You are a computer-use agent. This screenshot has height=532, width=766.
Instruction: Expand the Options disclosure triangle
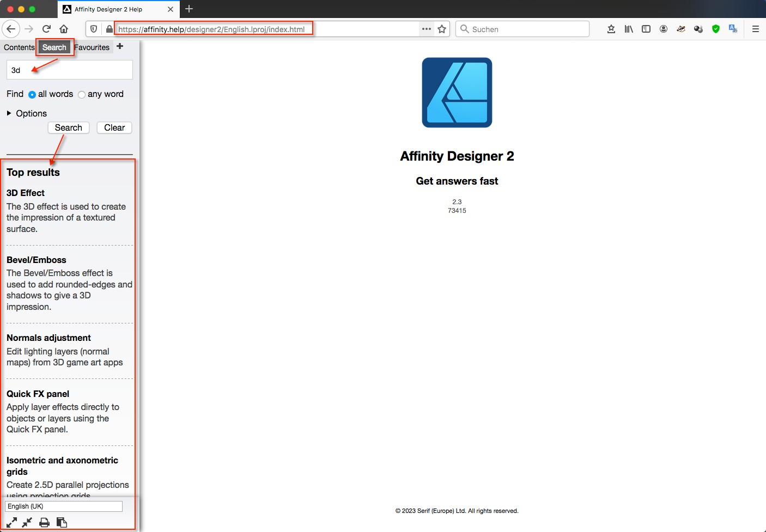pos(9,113)
